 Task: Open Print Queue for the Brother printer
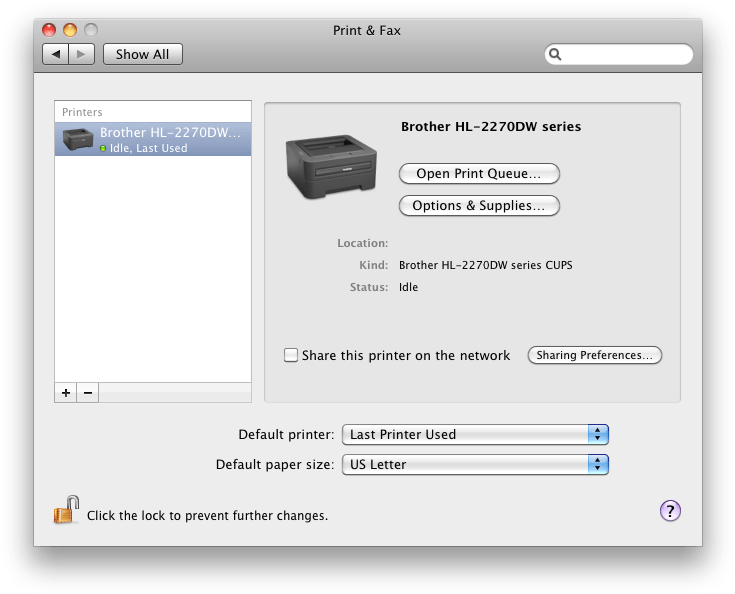pos(478,173)
